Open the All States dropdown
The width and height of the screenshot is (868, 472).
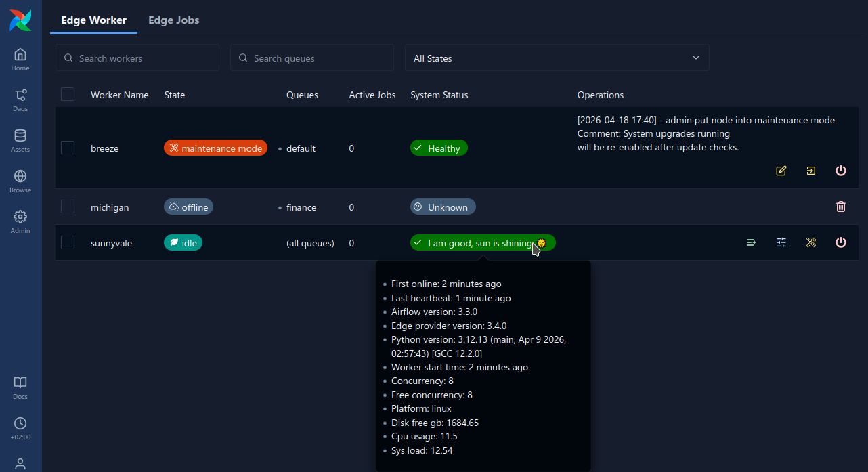point(557,58)
